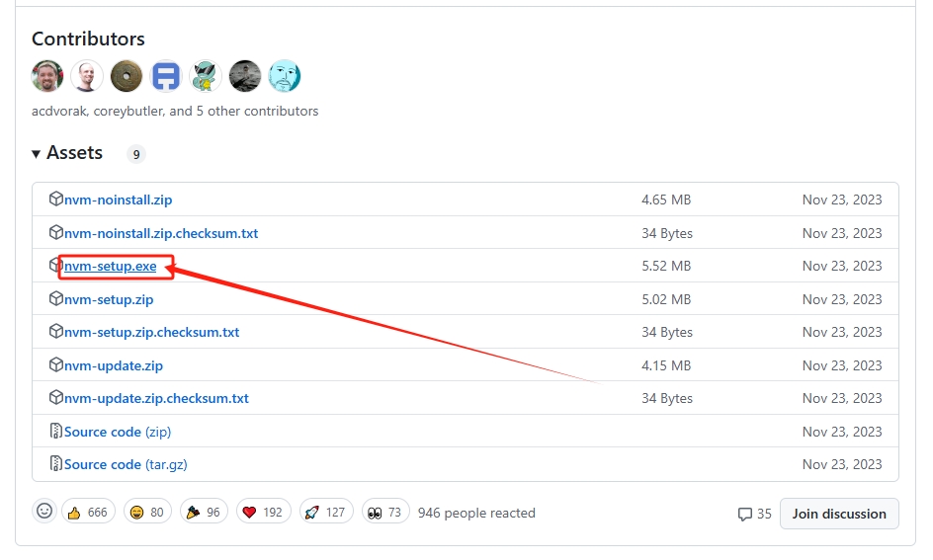Image resolution: width=933 pixels, height=560 pixels.
Task: Open nvm-setup.zip.checksum.txt link
Action: pyautogui.click(x=151, y=332)
